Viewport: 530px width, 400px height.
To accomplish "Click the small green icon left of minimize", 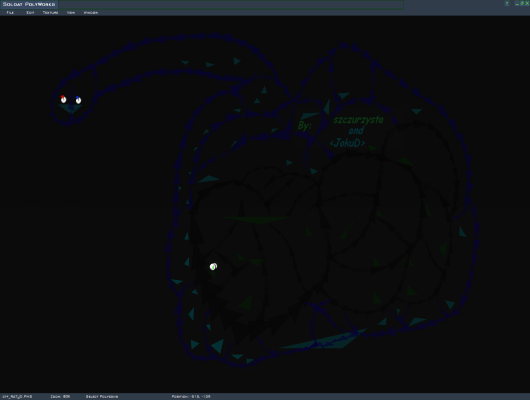I will click(507, 3).
